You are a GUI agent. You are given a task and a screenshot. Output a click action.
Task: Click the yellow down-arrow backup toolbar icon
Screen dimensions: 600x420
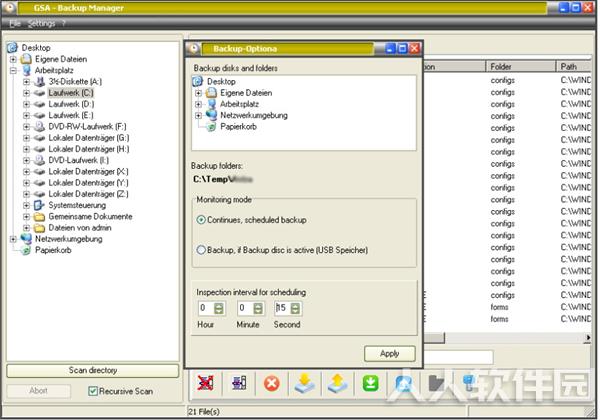coord(305,383)
